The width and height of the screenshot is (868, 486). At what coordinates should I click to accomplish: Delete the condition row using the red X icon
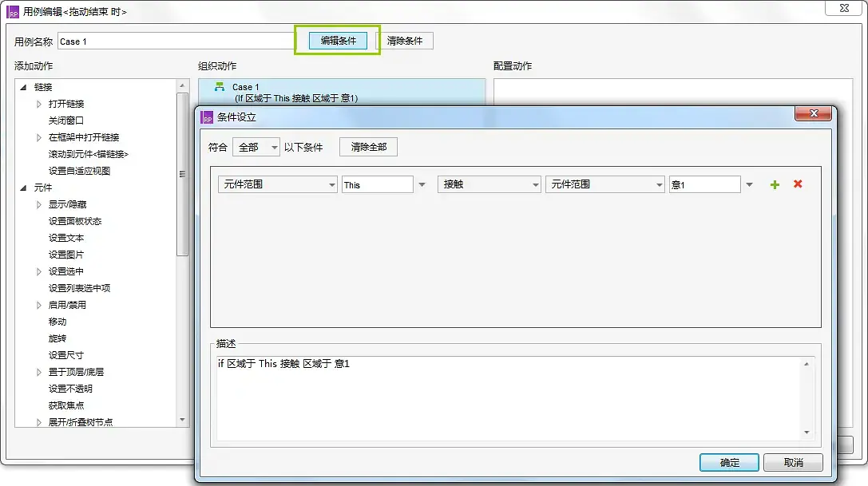796,184
